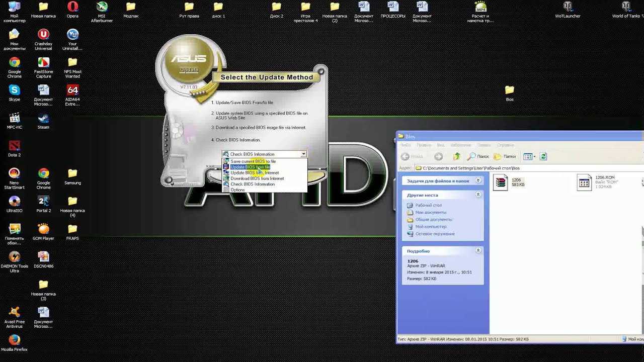Select the 1206 WinRAR archive file

pyautogui.click(x=501, y=183)
